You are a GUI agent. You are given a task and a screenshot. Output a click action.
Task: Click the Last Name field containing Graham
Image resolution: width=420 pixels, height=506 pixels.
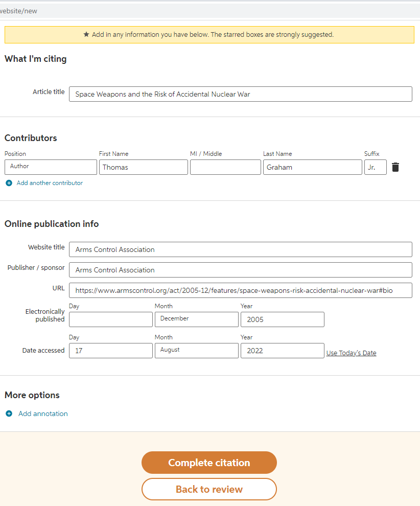[312, 167]
